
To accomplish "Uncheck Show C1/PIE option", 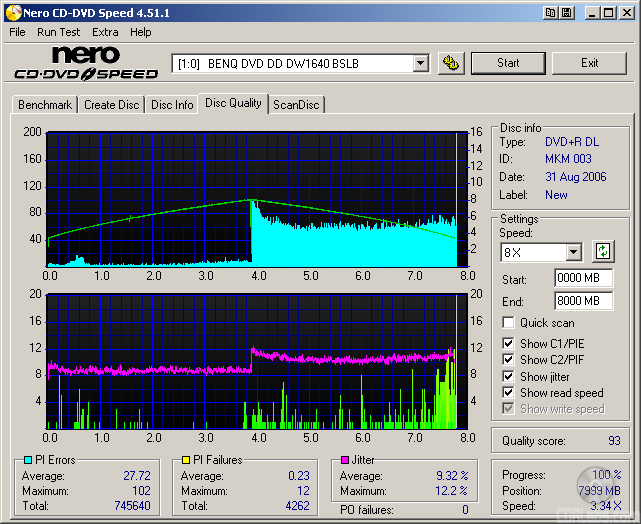I will coord(509,344).
